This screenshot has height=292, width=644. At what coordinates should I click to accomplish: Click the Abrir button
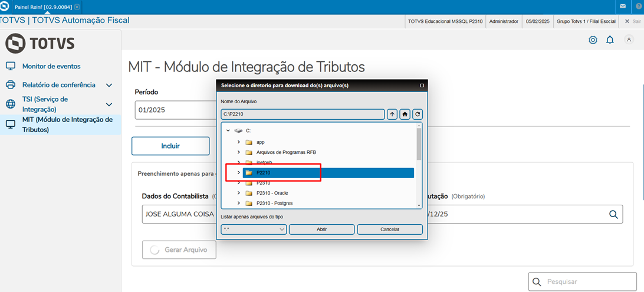pyautogui.click(x=321, y=229)
